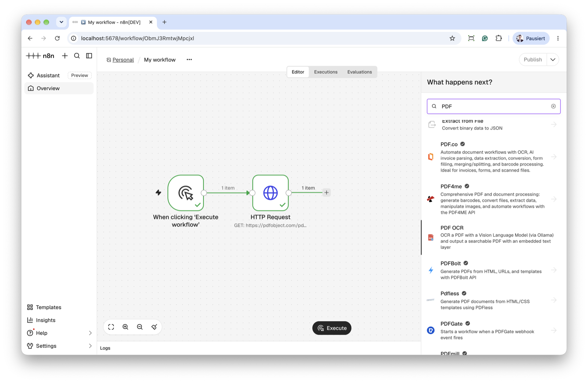Click plus connector after HTTP Request

(326, 192)
